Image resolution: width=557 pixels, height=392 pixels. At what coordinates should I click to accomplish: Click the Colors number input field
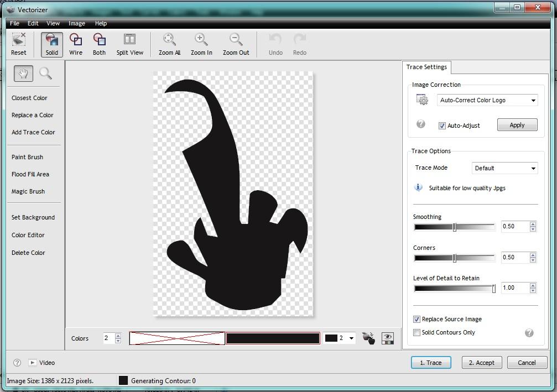pos(109,338)
